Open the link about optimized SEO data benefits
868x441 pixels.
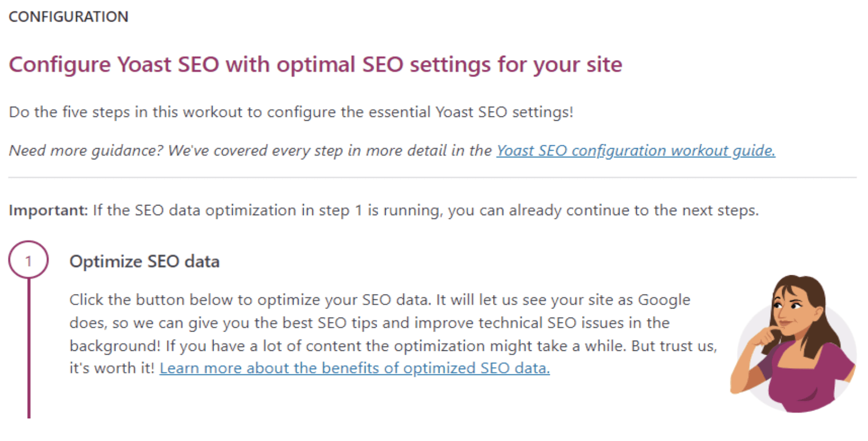point(355,368)
